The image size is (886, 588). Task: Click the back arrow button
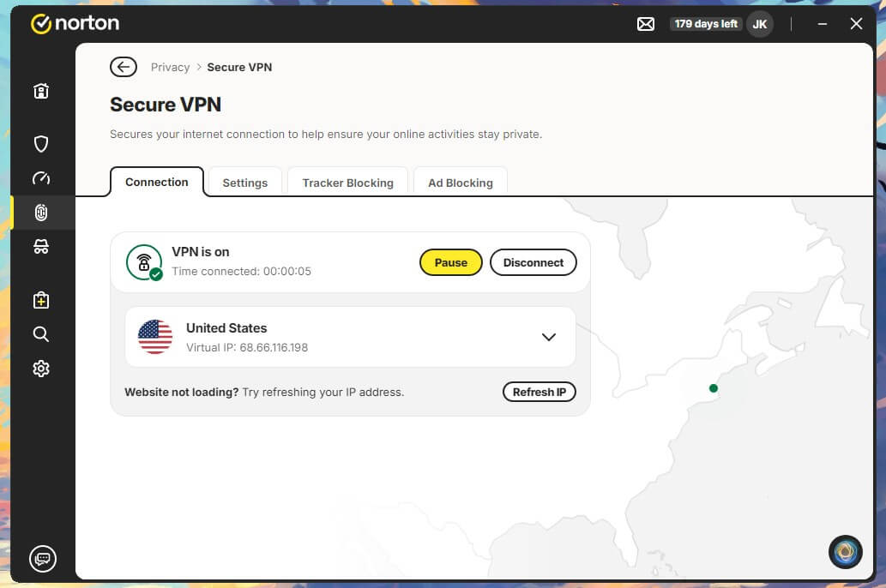click(124, 67)
